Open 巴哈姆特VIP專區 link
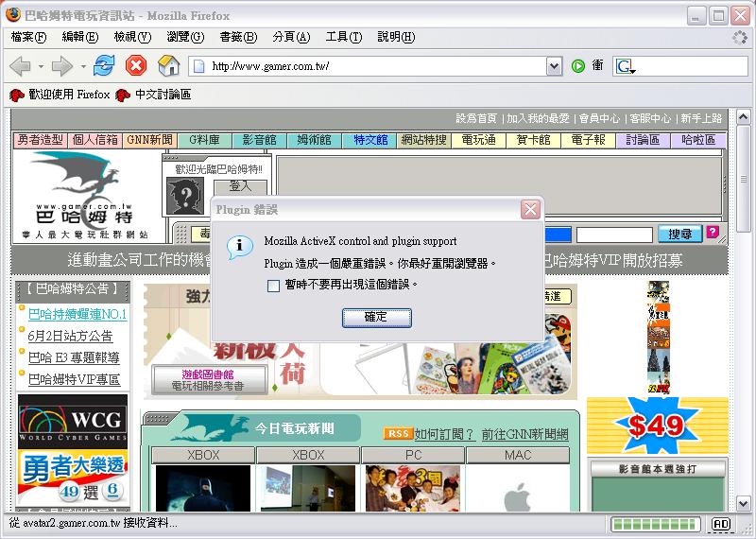Image resolution: width=756 pixels, height=539 pixels. pos(75,380)
